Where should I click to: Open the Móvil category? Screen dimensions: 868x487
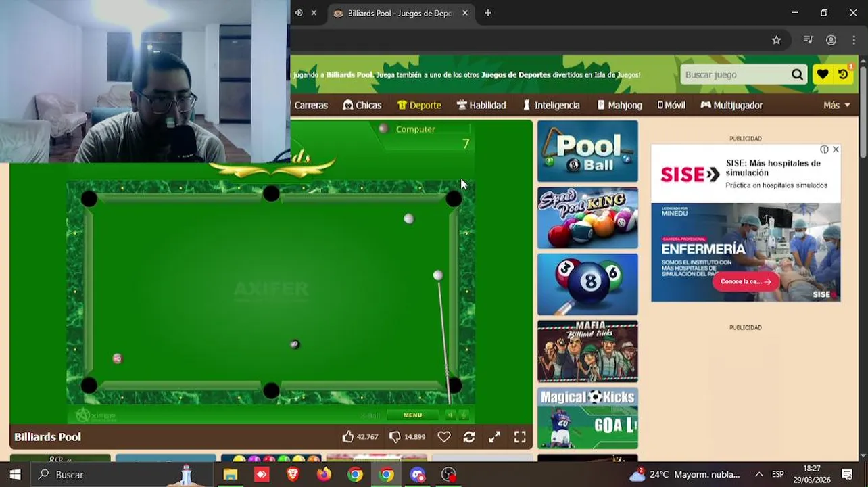point(671,106)
